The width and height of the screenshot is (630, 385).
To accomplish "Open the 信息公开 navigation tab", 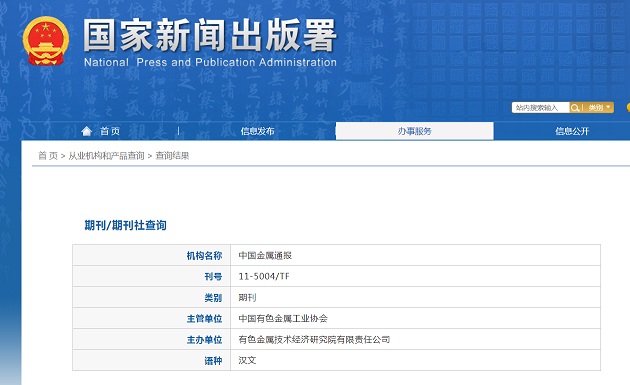I will pyautogui.click(x=572, y=131).
